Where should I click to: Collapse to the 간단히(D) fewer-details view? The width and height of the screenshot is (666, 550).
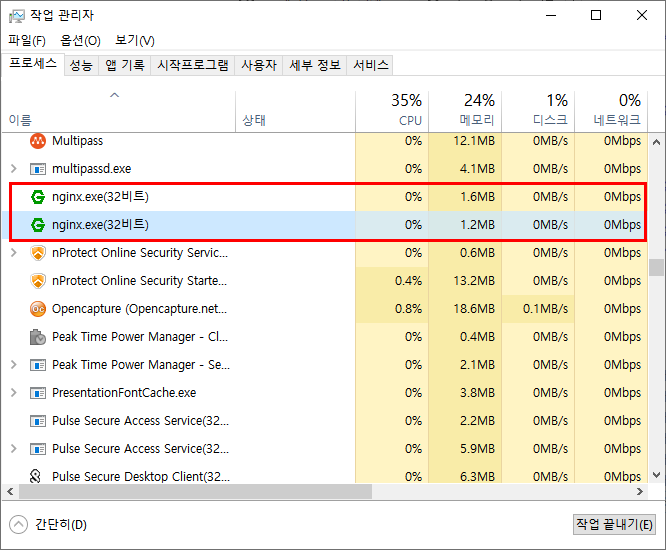point(48,525)
